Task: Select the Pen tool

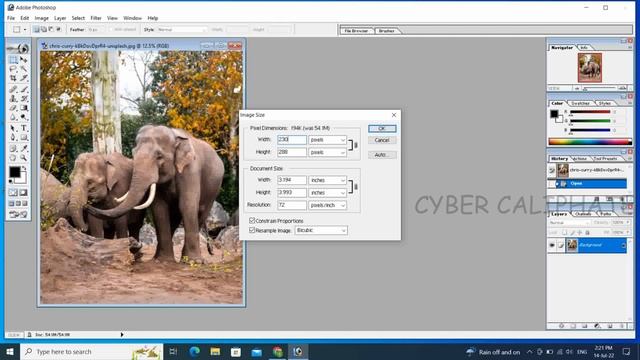Action: pyautogui.click(x=13, y=137)
